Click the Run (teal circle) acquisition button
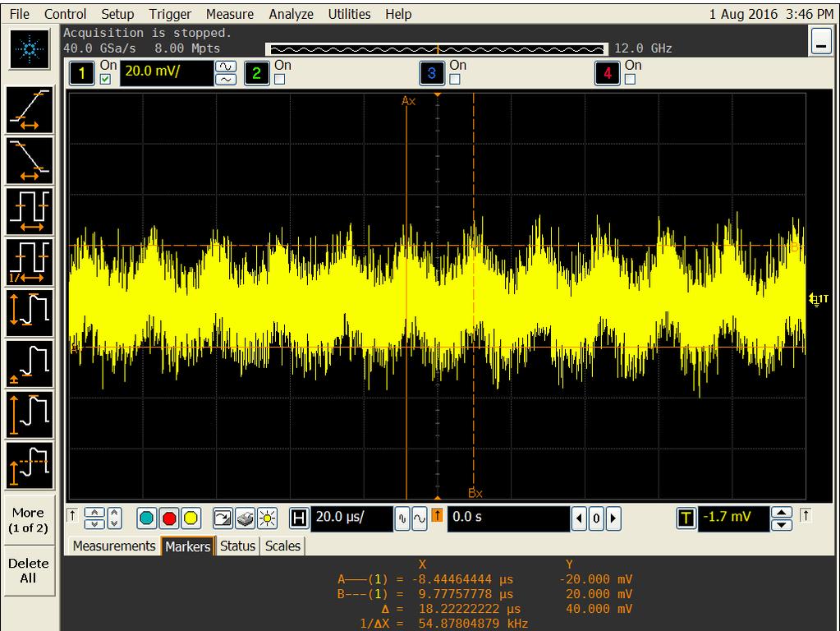 coord(147,518)
